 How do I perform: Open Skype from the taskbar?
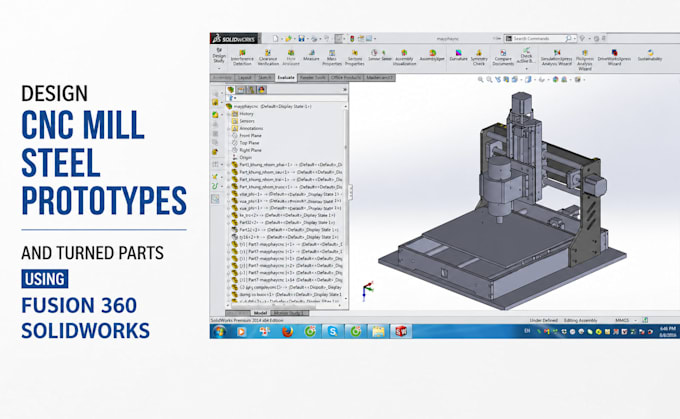click(333, 332)
